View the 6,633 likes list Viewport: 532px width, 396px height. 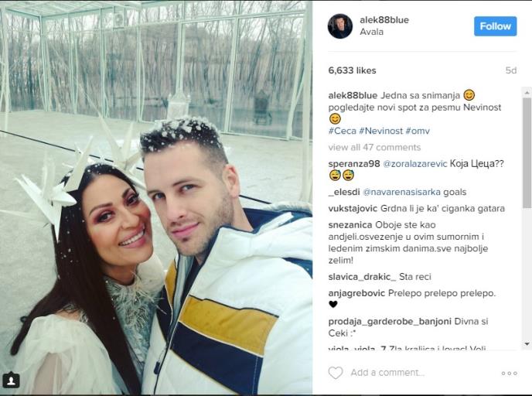pos(352,70)
